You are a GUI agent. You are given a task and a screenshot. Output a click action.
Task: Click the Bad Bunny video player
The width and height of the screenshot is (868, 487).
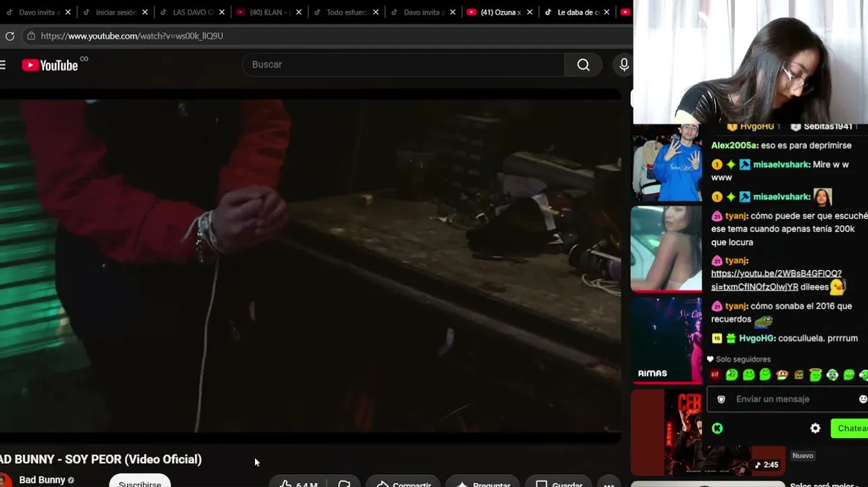311,266
